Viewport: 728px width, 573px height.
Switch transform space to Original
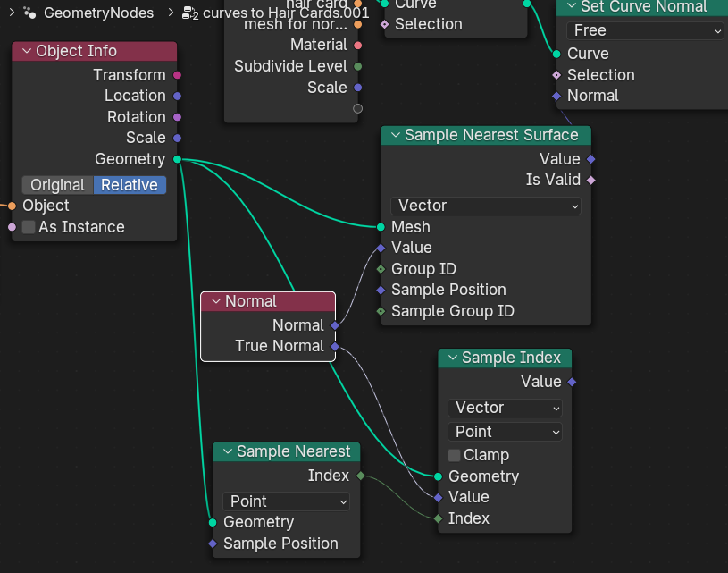[57, 185]
